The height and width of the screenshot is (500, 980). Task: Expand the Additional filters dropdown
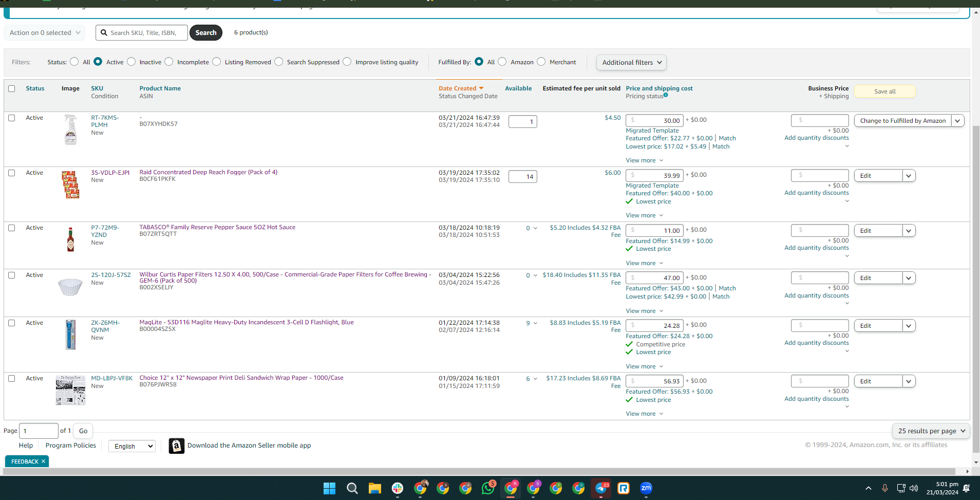point(631,63)
